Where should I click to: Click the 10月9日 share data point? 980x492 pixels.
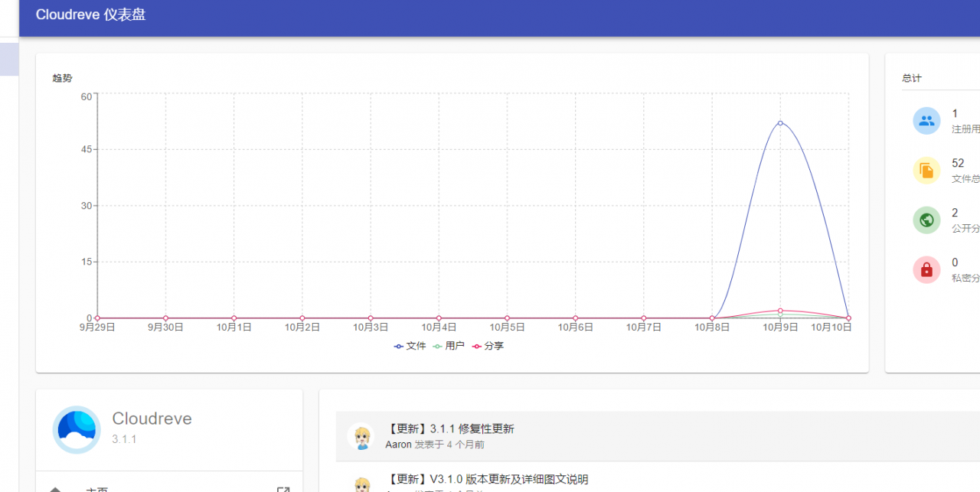click(x=780, y=311)
